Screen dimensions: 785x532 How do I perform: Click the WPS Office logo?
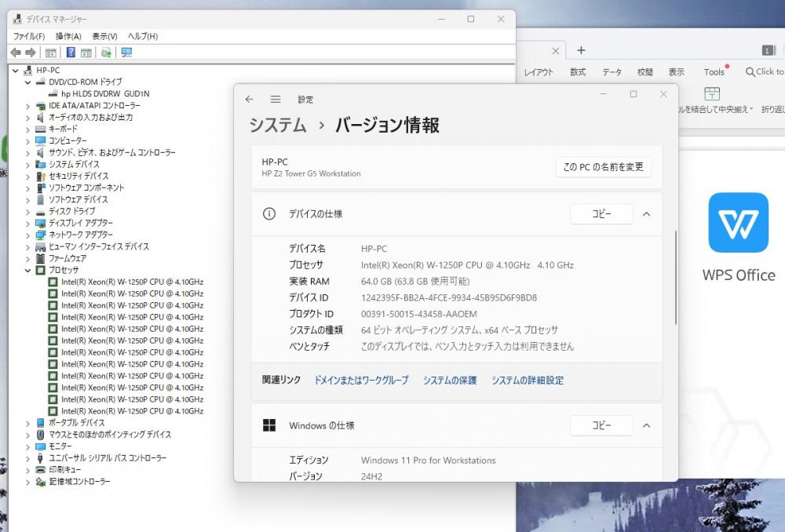pyautogui.click(x=739, y=223)
